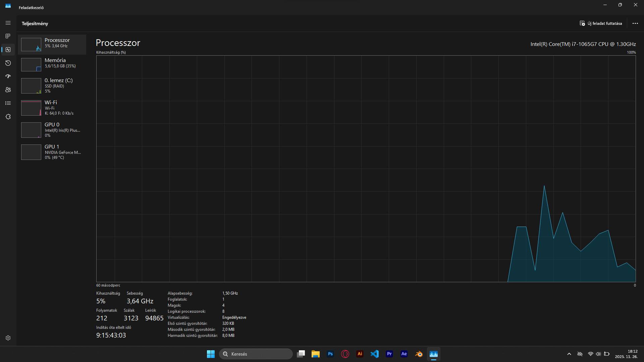Image resolution: width=644 pixels, height=362 pixels.
Task: Open the Startup apps sidebar icon
Action: click(8, 76)
